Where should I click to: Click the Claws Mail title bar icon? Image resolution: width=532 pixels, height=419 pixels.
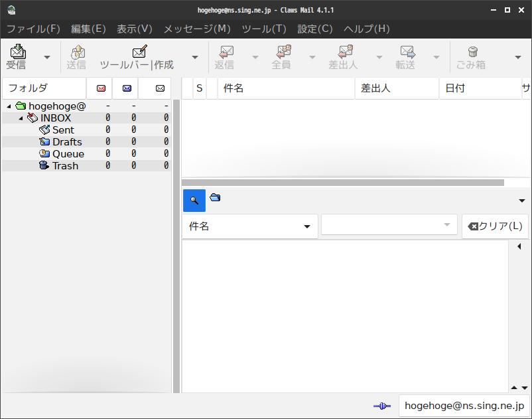click(11, 10)
